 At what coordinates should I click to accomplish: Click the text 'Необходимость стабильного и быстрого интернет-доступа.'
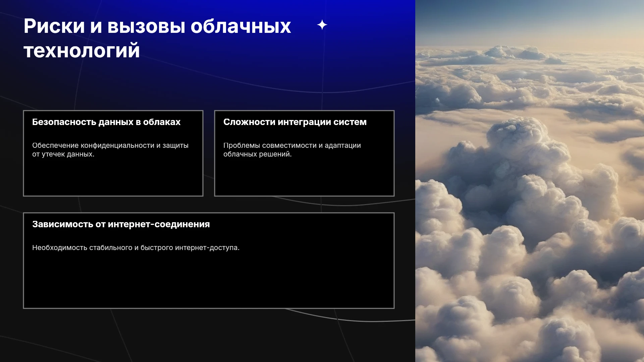click(136, 248)
